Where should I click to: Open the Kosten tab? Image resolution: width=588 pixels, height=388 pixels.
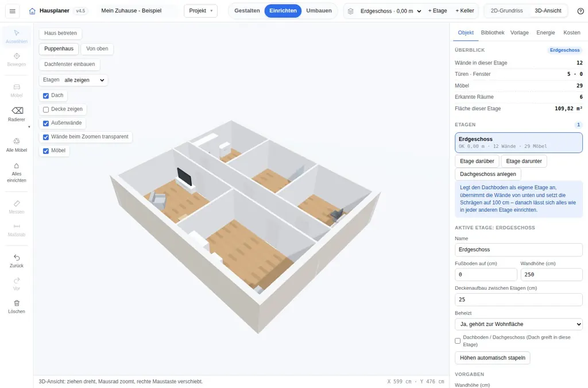571,33
